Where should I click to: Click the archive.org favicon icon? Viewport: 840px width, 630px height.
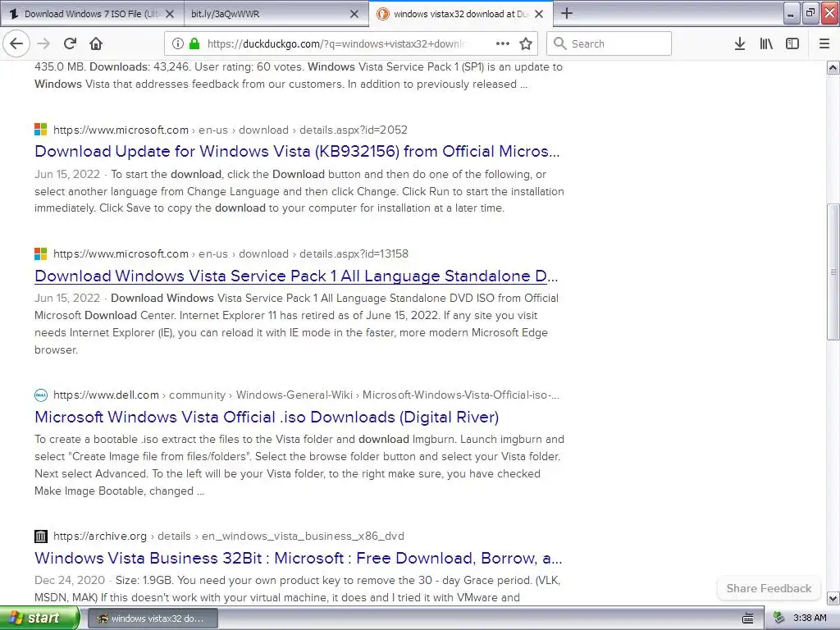point(41,536)
